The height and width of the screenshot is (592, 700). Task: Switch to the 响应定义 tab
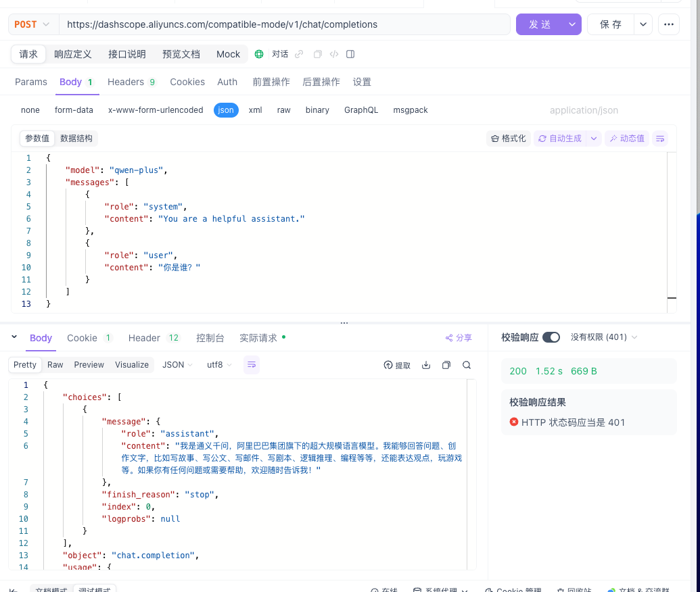point(73,54)
